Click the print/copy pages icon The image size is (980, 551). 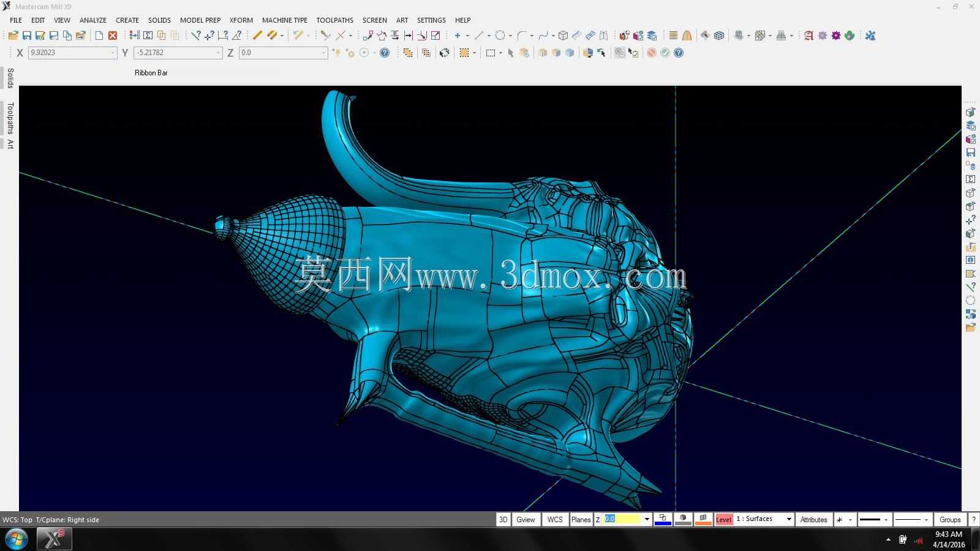point(67,36)
